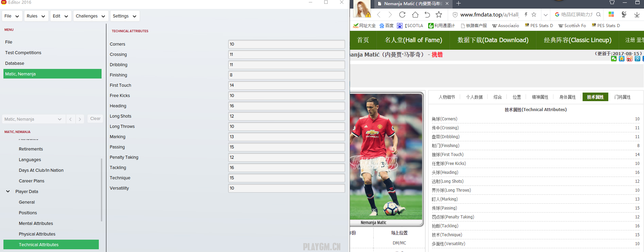Click the Corners attribute value field
644x252 pixels.
point(286,44)
